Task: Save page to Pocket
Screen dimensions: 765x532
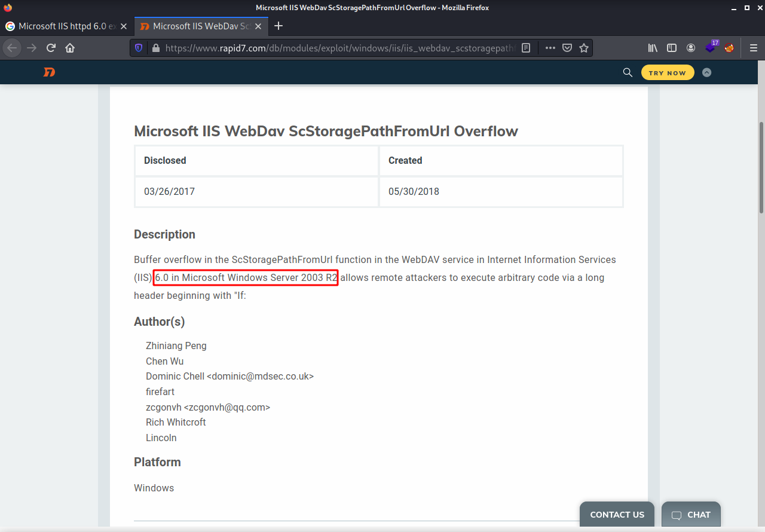Action: point(567,48)
